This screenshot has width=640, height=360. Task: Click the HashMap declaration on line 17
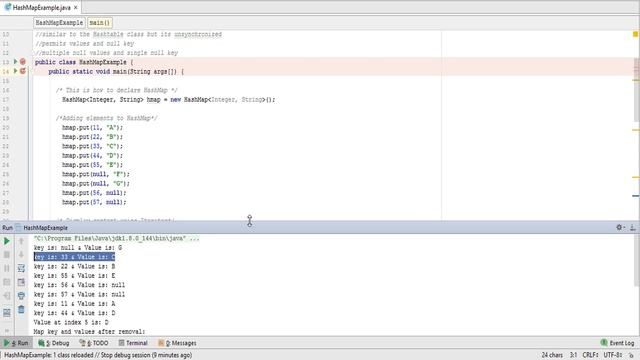[169, 100]
